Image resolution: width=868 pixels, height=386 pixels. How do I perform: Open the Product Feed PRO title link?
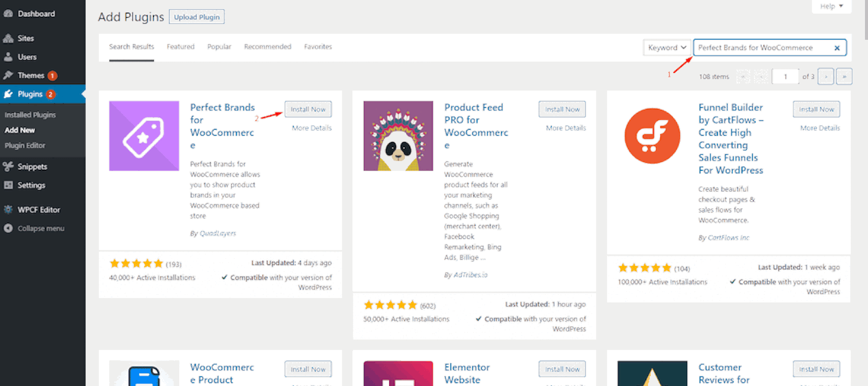(x=476, y=126)
